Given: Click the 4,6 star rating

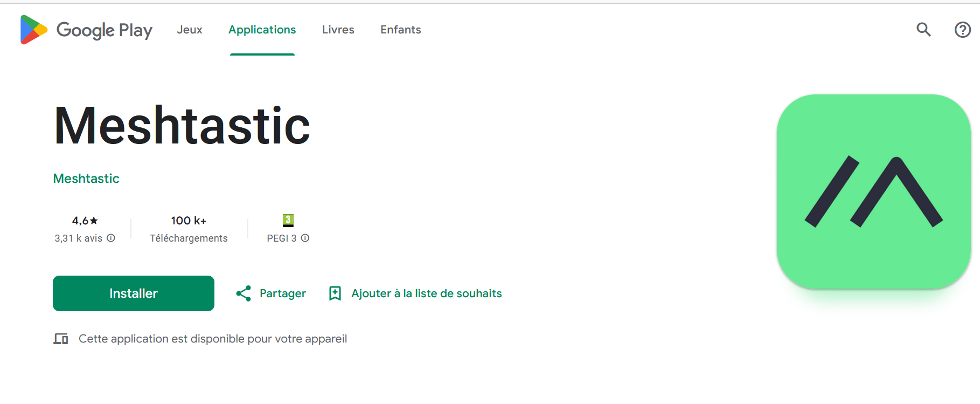Looking at the screenshot, I should click(x=85, y=221).
